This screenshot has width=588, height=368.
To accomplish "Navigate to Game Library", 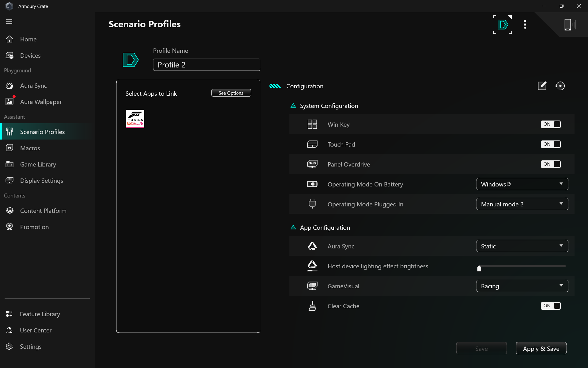I will pos(47,164).
